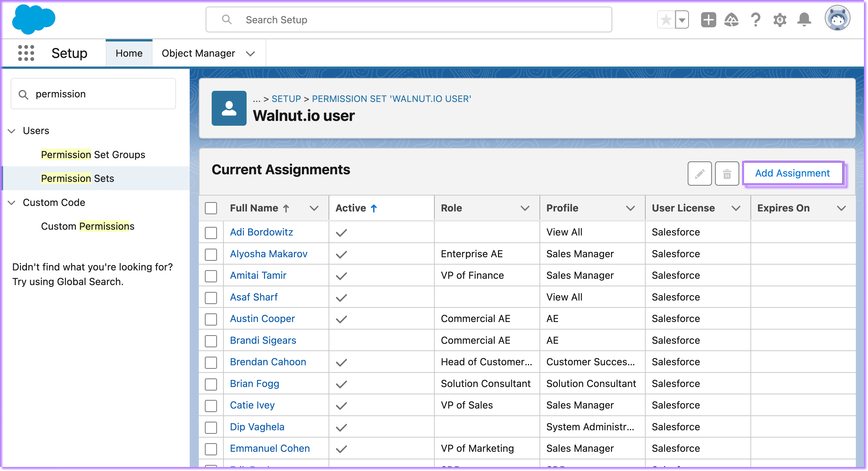
Task: Select the checkbox for Amitai Tamir
Action: tap(211, 276)
